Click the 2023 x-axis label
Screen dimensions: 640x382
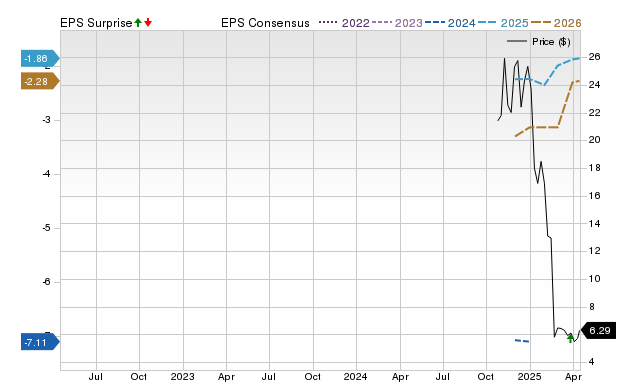pos(182,376)
